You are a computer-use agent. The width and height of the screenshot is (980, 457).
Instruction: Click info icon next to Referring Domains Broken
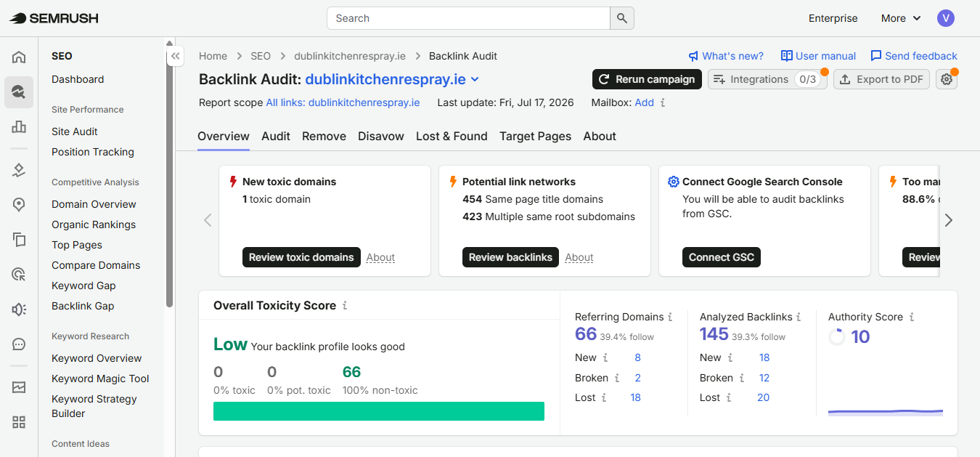tap(617, 378)
